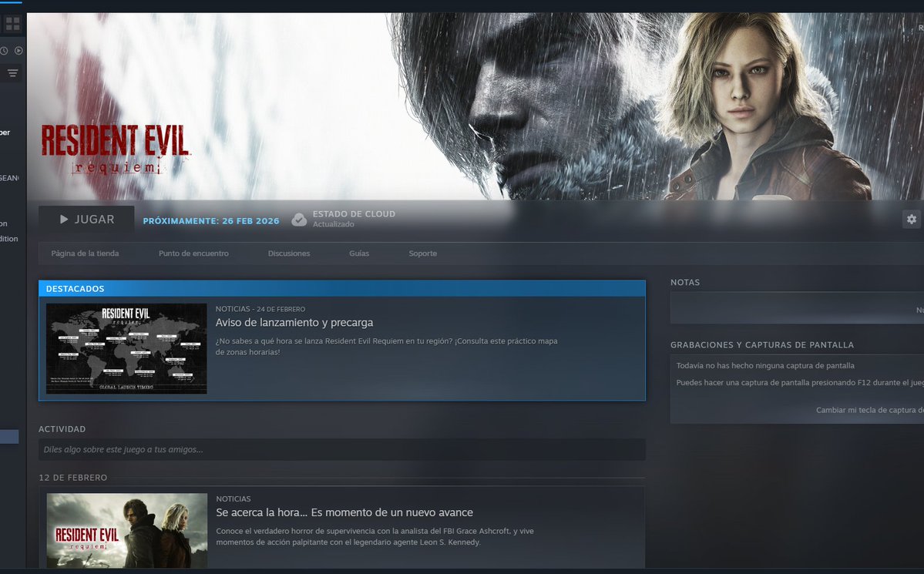This screenshot has width=924, height=574.
Task: Click the recent activity clock icon in sidebar
Action: coord(4,52)
